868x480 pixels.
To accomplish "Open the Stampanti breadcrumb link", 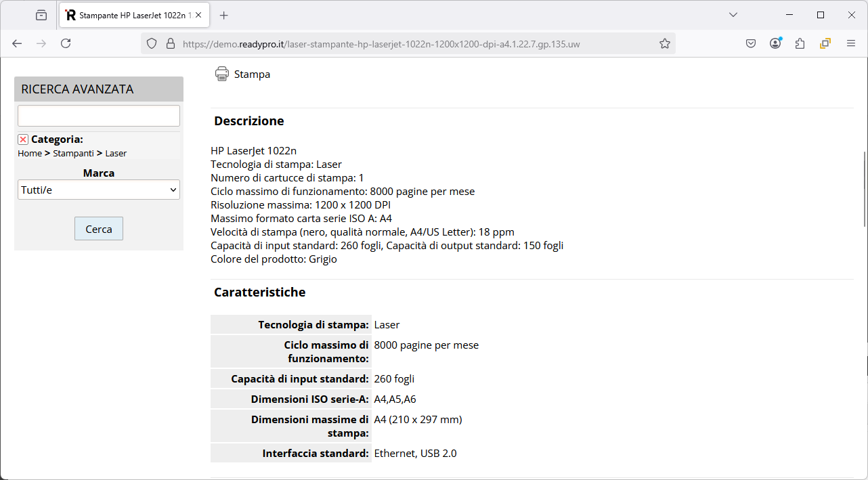I will click(x=73, y=154).
